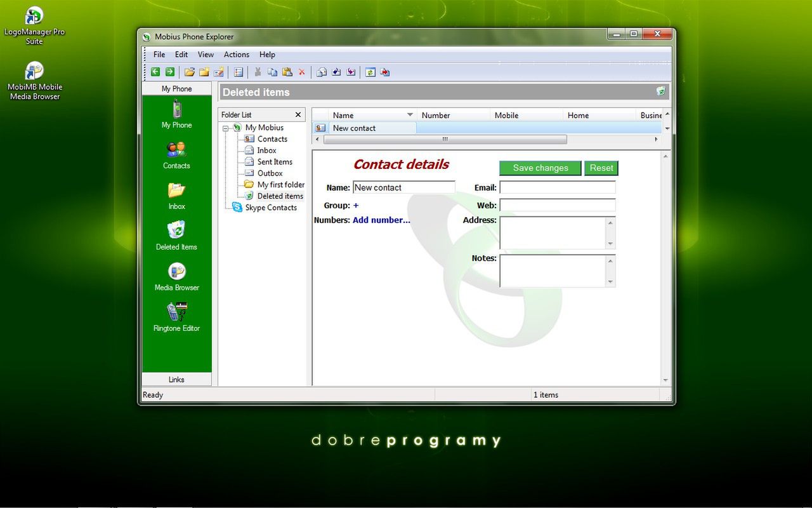Screen dimensions: 812x508
Task: Click the green back arrow toolbar icon
Action: tap(155, 72)
